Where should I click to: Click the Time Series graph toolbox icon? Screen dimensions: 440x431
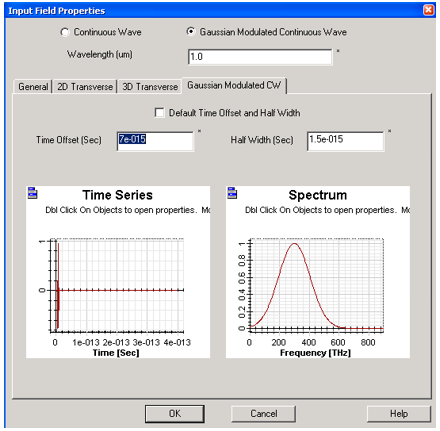click(x=32, y=193)
